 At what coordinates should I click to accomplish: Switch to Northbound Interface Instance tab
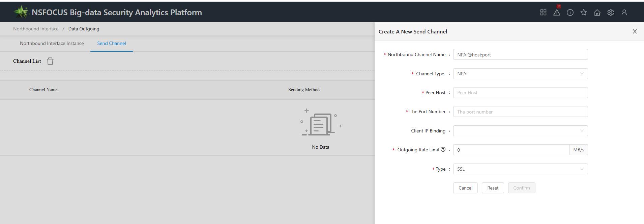pos(52,43)
